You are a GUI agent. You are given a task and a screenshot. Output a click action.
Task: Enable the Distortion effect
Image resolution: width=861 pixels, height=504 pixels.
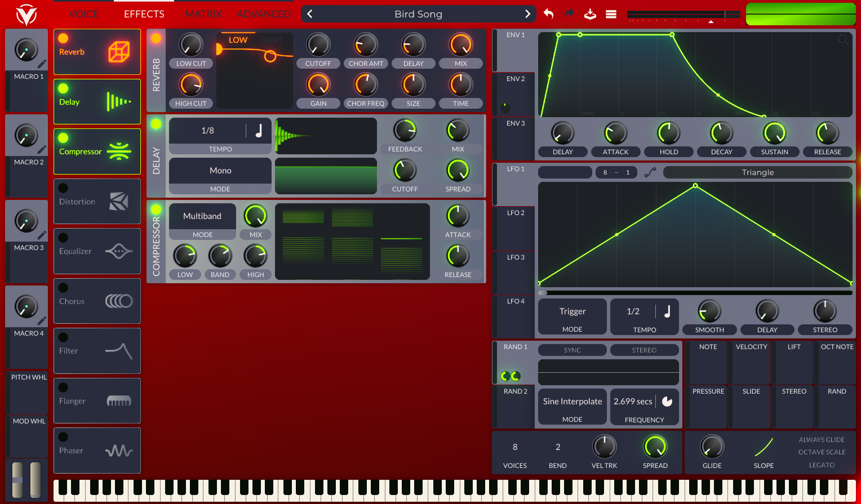pyautogui.click(x=63, y=188)
